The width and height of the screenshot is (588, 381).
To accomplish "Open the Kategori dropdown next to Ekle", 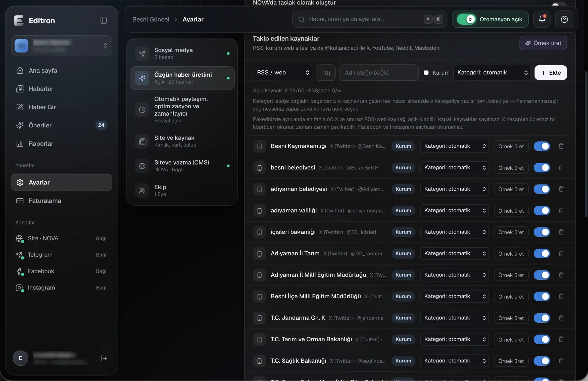I will 492,73.
